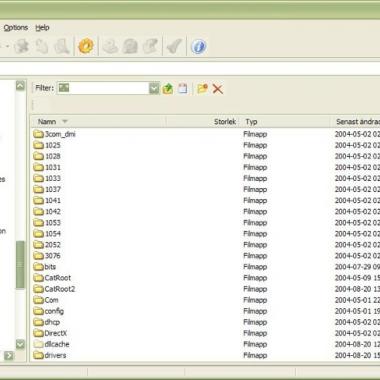Delete selection using the red X icon
Image resolution: width=380 pixels, height=380 pixels.
pyautogui.click(x=218, y=89)
